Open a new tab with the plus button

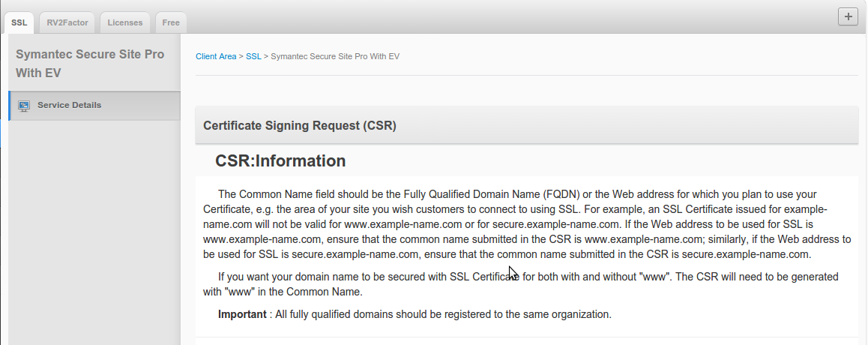coord(848,17)
